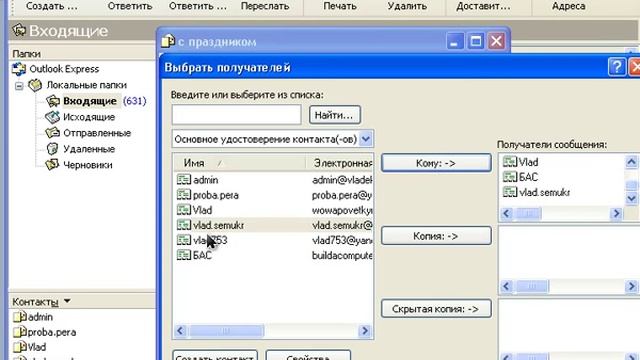
Task: Click the Outlook Express icon in tree
Action: point(19,69)
